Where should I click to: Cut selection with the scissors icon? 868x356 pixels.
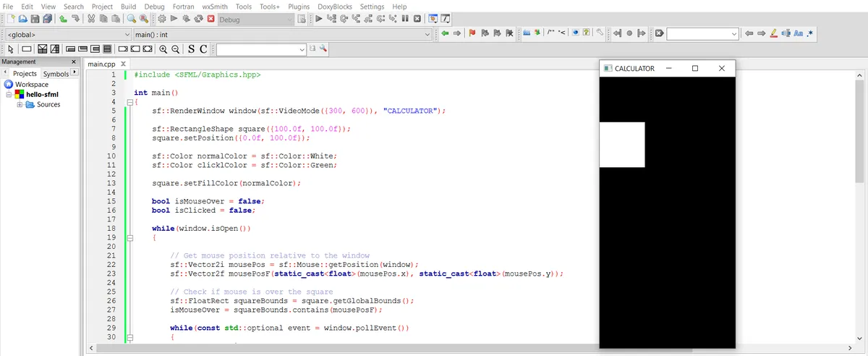pos(91,19)
